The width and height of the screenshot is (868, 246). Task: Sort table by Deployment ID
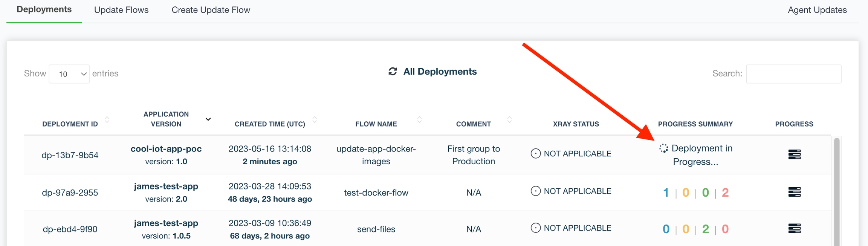click(x=107, y=120)
